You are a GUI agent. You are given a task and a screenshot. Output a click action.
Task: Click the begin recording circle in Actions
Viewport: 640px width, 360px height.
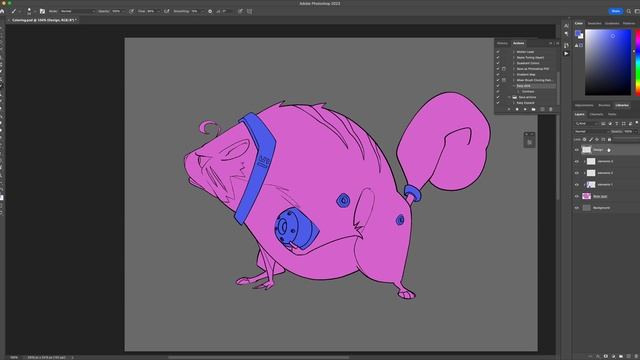click(x=517, y=109)
